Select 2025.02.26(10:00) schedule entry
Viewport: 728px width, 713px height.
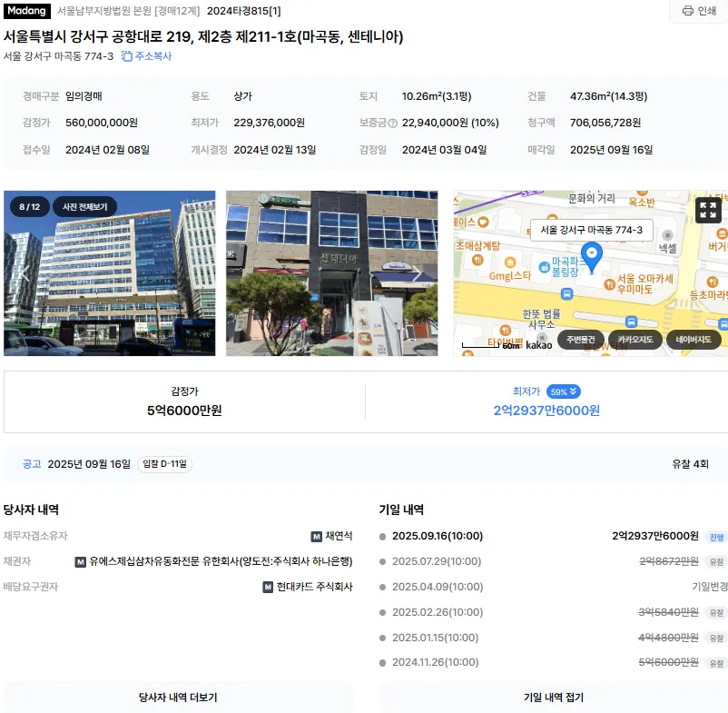(x=438, y=612)
